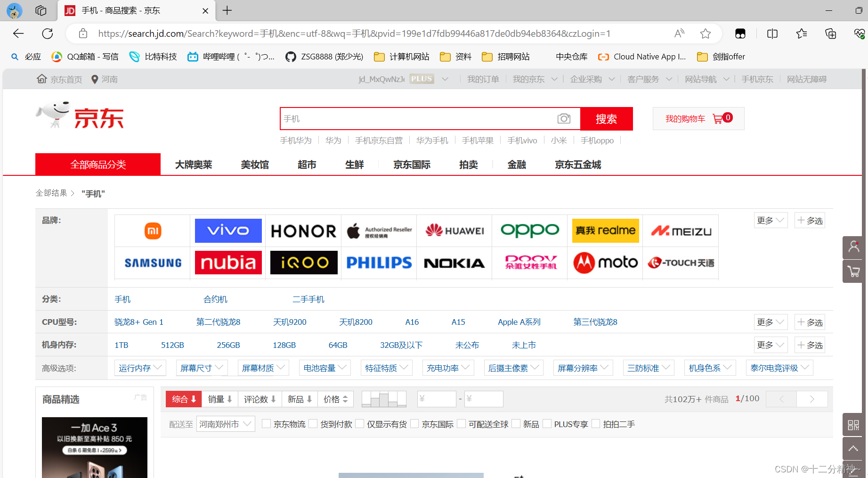Enable the 可配送全球 checkbox
Screen dimensions: 868x478
(461, 424)
